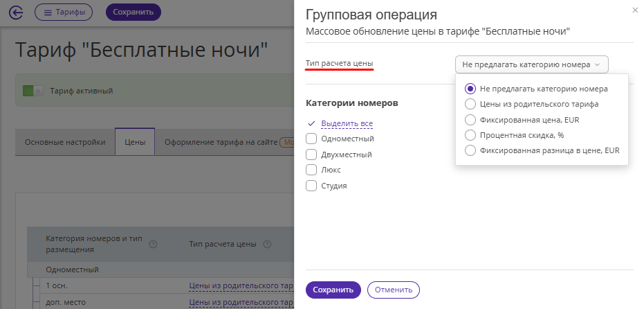
Task: Click the Одноместный table group row
Action: [161, 270]
